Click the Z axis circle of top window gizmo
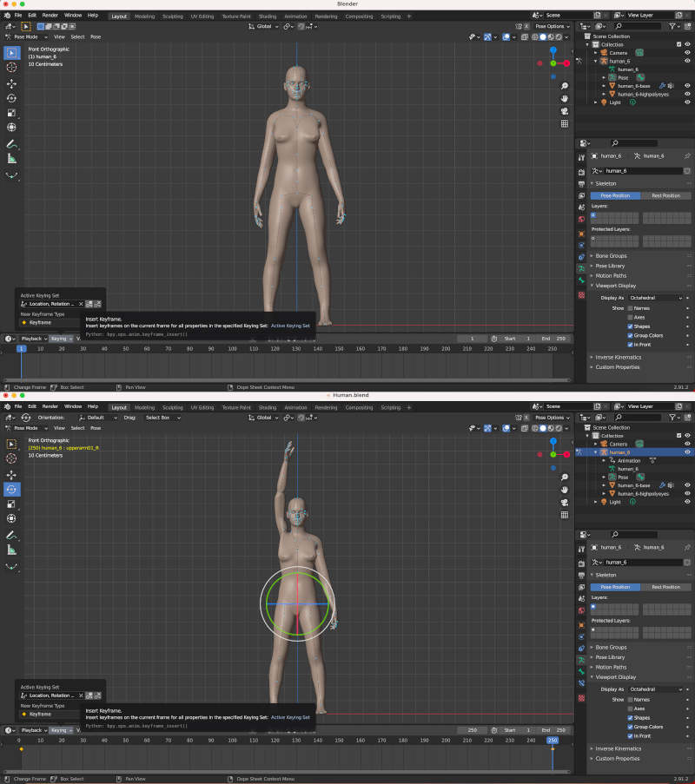Screen dimensions: 695x784 click(x=553, y=50)
